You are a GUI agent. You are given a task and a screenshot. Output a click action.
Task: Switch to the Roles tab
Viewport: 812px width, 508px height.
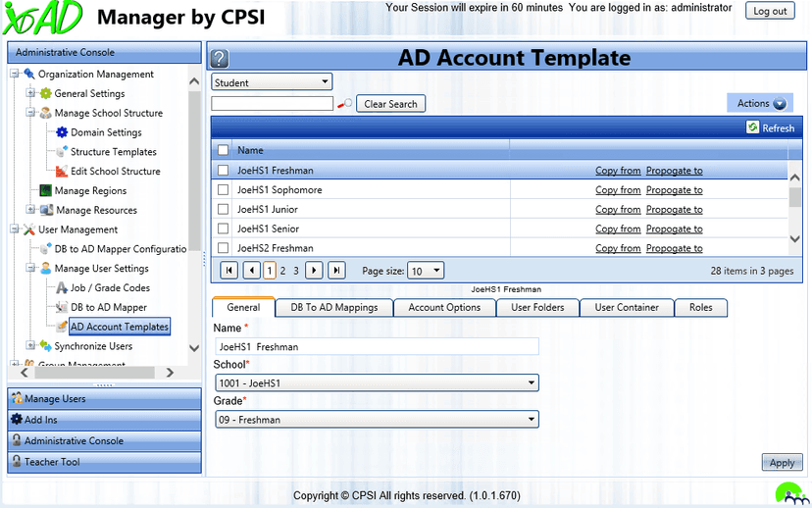coord(700,308)
